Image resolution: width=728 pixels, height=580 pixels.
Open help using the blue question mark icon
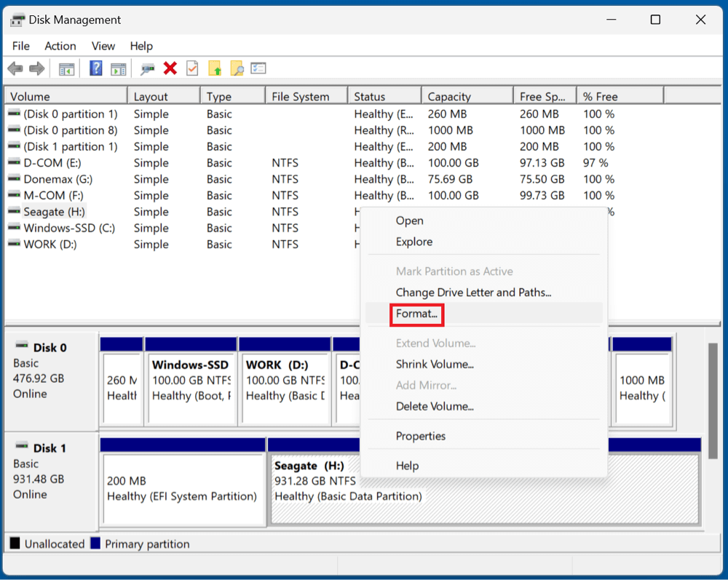95,68
